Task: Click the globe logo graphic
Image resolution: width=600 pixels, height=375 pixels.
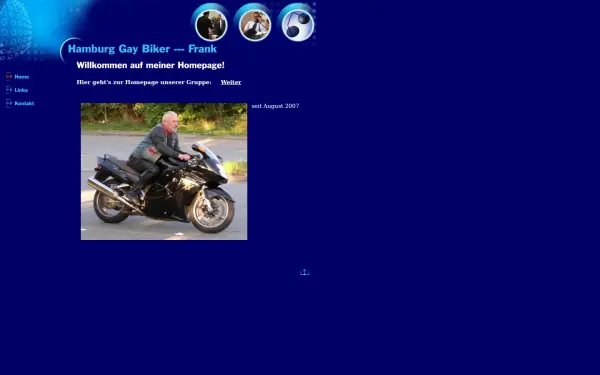Action: click(15, 30)
